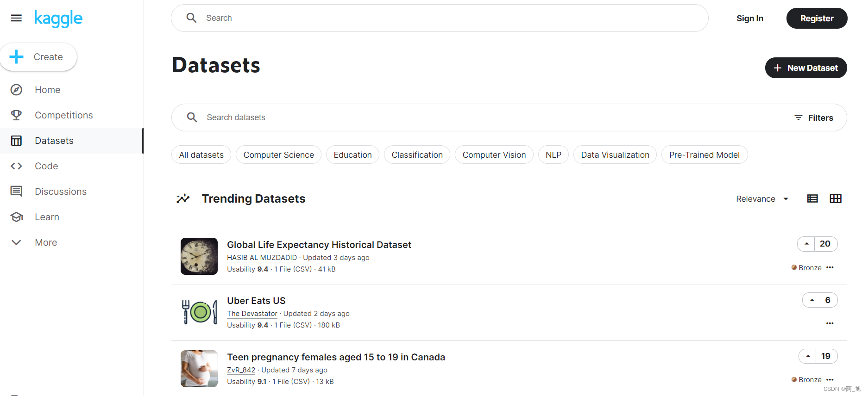Select the Data Visualization chip

pyautogui.click(x=615, y=155)
